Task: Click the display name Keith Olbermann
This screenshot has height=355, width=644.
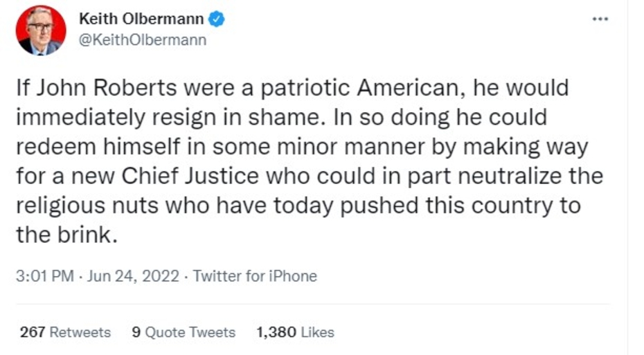Action: (142, 19)
